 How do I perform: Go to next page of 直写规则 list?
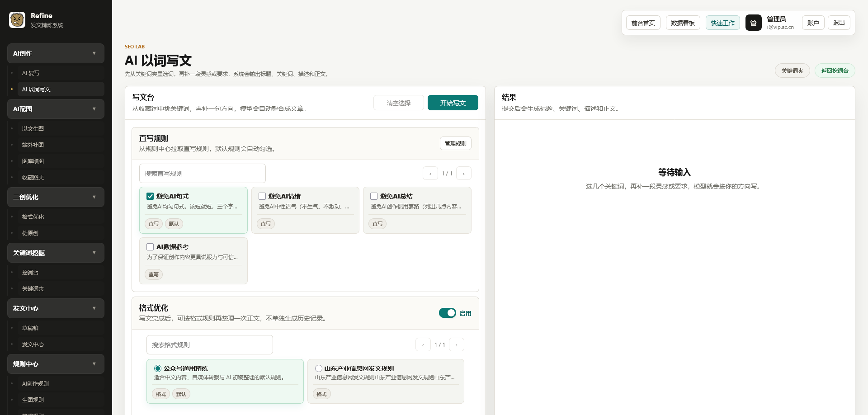point(464,174)
